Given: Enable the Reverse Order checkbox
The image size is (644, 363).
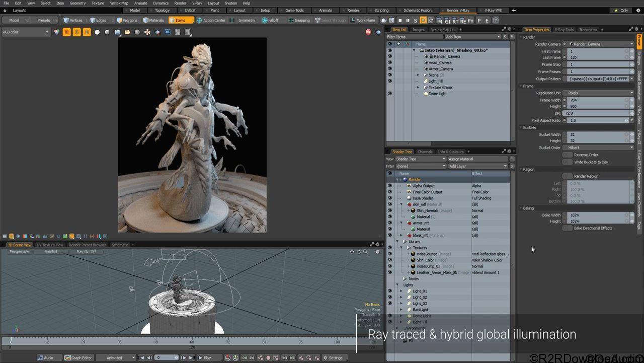Looking at the screenshot, I should click(568, 155).
